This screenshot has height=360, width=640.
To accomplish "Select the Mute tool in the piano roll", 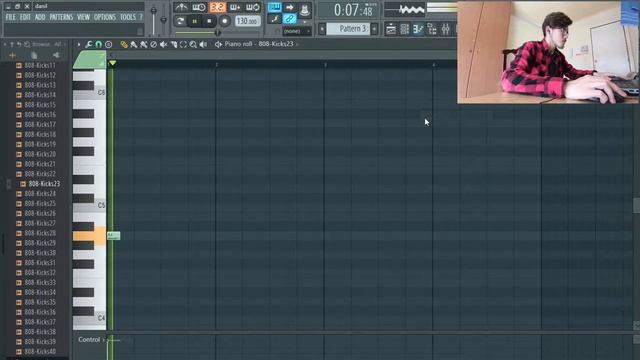I will coord(163,44).
